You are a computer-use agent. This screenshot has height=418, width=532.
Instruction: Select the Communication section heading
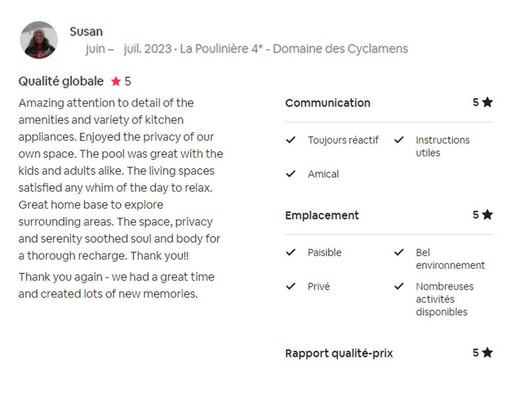tap(328, 103)
